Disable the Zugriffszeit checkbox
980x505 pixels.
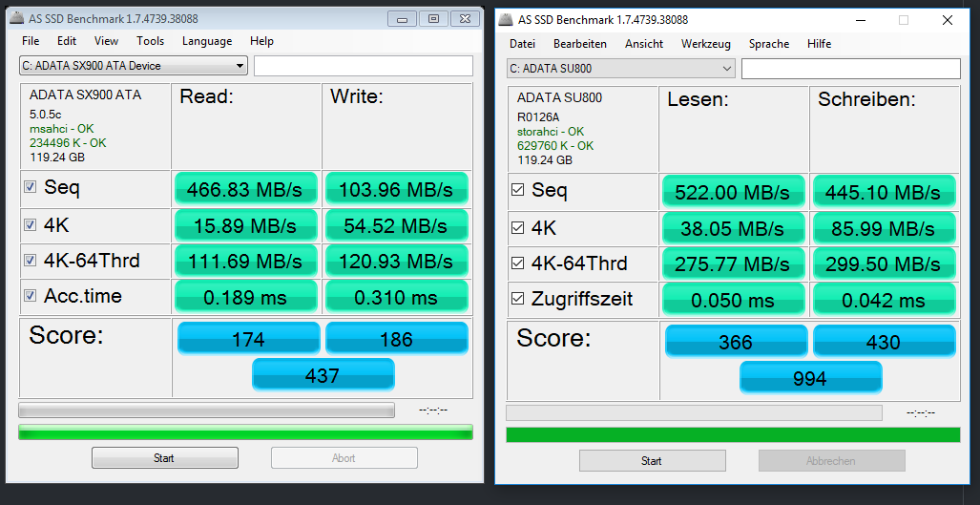[x=518, y=299]
